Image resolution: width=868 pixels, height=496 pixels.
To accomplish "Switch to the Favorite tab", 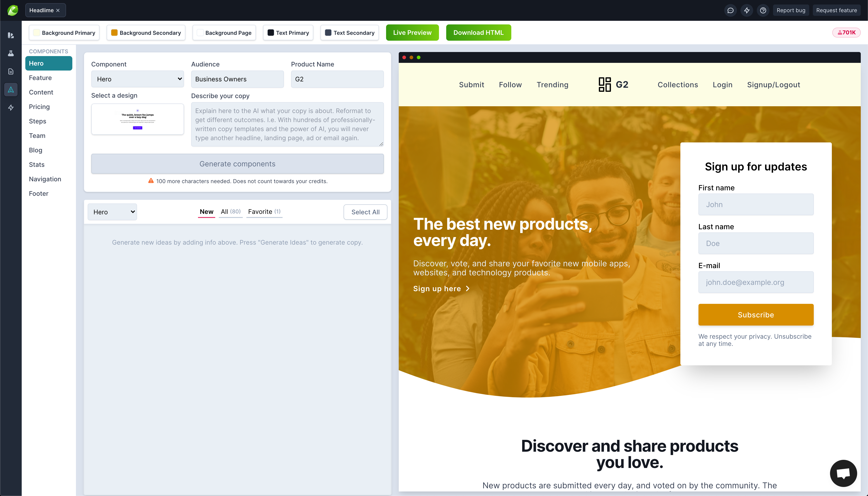I will coord(264,212).
